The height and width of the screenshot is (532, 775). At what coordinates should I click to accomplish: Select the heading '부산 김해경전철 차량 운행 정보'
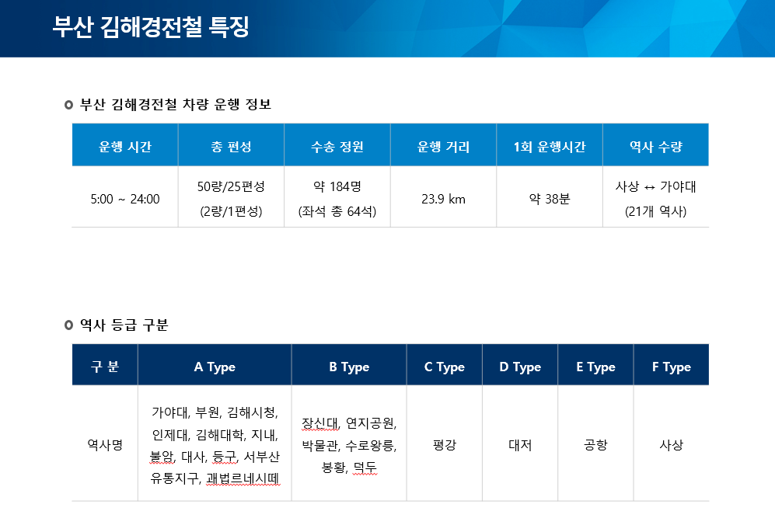(176, 104)
